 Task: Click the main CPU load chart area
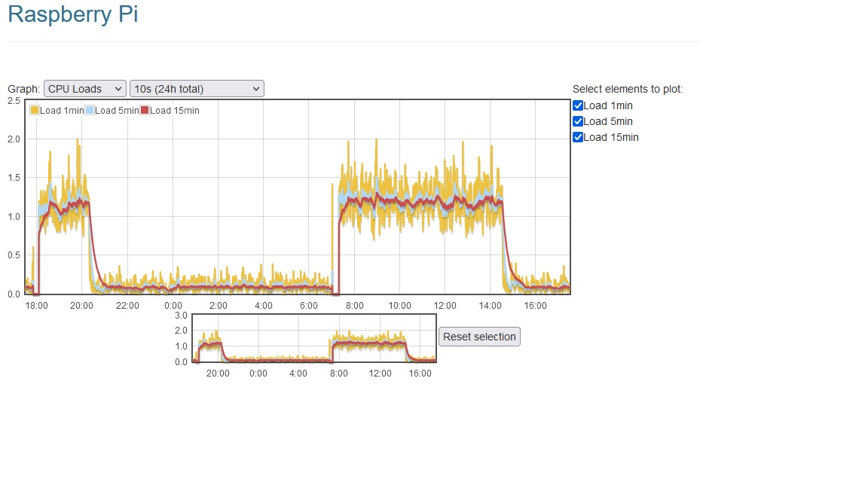point(298,197)
